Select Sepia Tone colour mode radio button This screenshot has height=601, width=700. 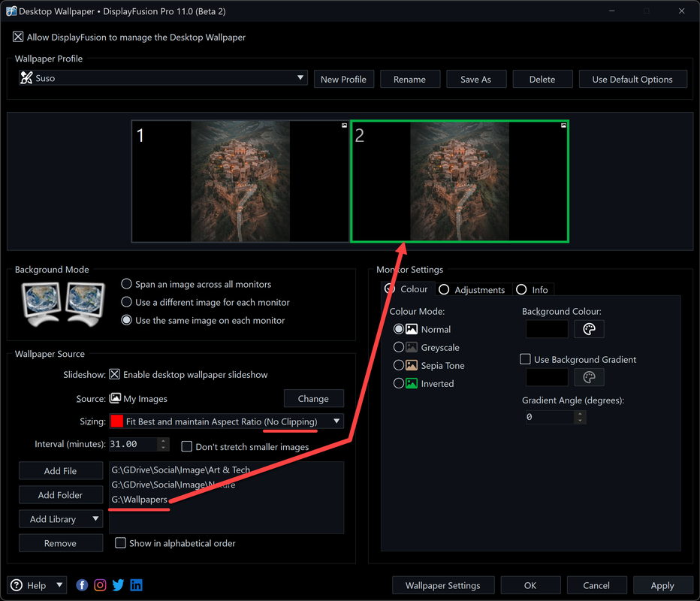[x=398, y=365]
